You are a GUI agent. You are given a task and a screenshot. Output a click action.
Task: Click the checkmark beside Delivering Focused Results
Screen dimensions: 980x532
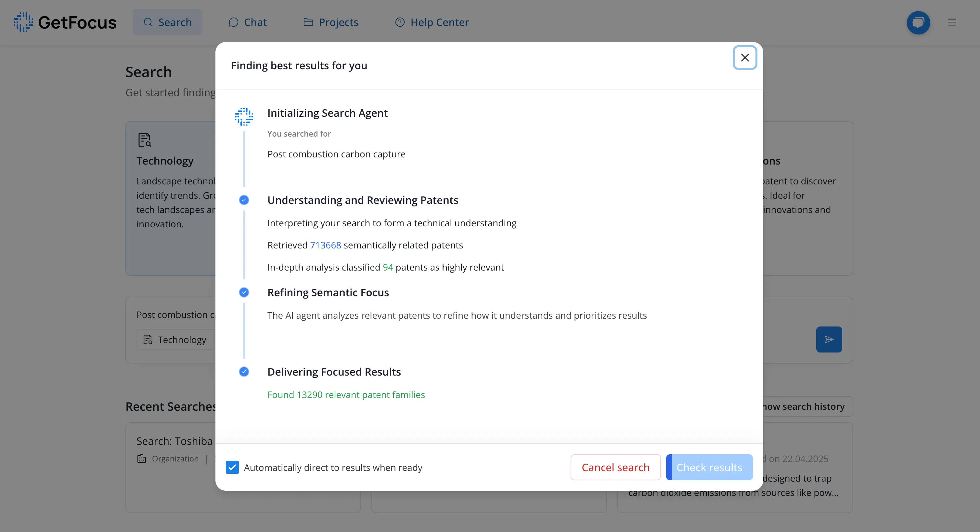(x=244, y=371)
